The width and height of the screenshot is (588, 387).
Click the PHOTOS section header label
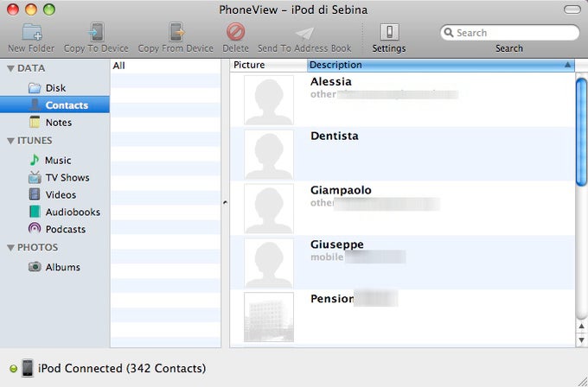point(37,248)
